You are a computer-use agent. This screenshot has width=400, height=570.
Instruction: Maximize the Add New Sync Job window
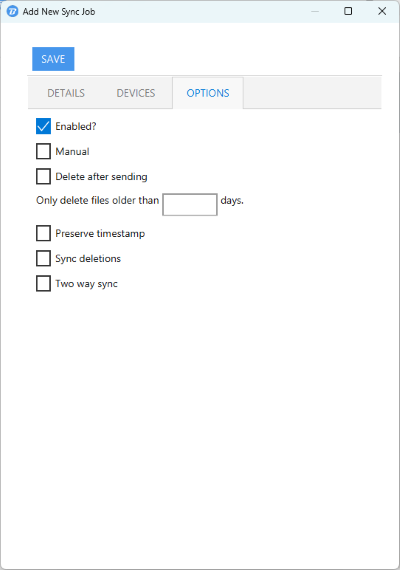[348, 11]
